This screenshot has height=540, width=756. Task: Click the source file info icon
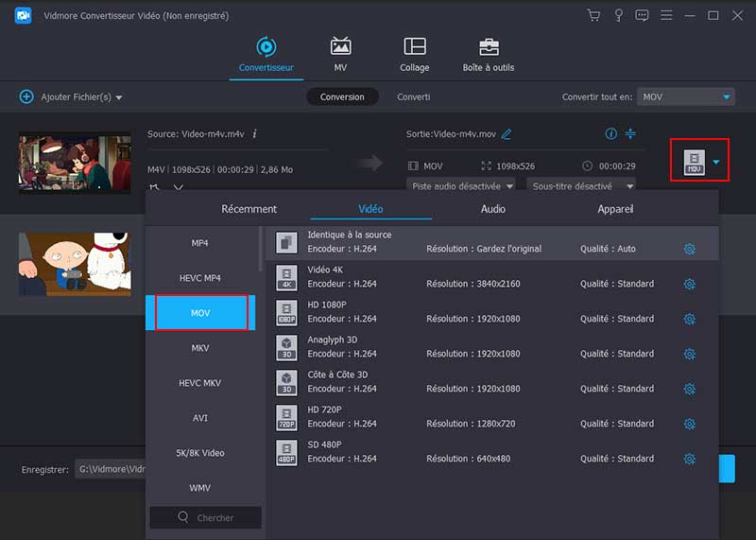click(254, 134)
